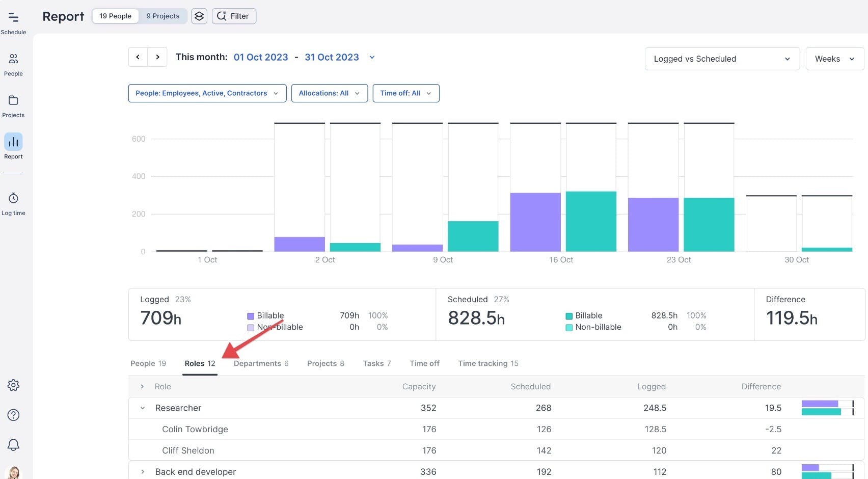Open the Weeks granularity dropdown
The width and height of the screenshot is (868, 479).
click(x=834, y=59)
